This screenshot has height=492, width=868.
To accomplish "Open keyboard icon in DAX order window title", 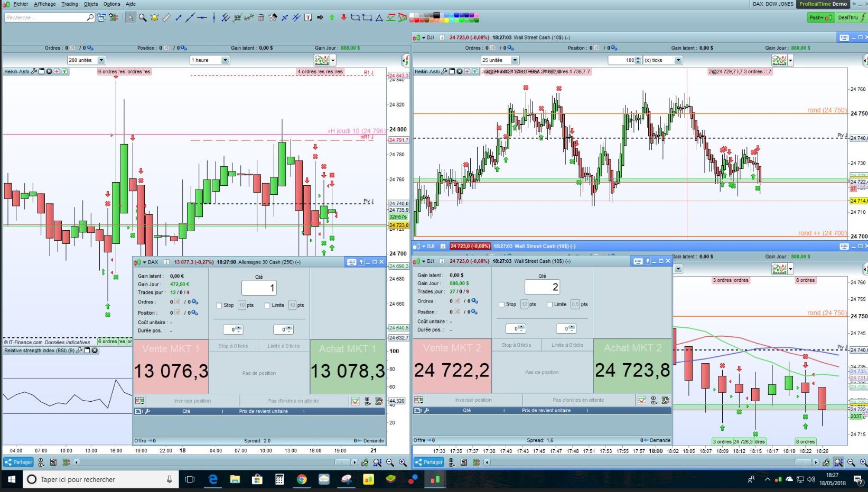I will [x=352, y=262].
